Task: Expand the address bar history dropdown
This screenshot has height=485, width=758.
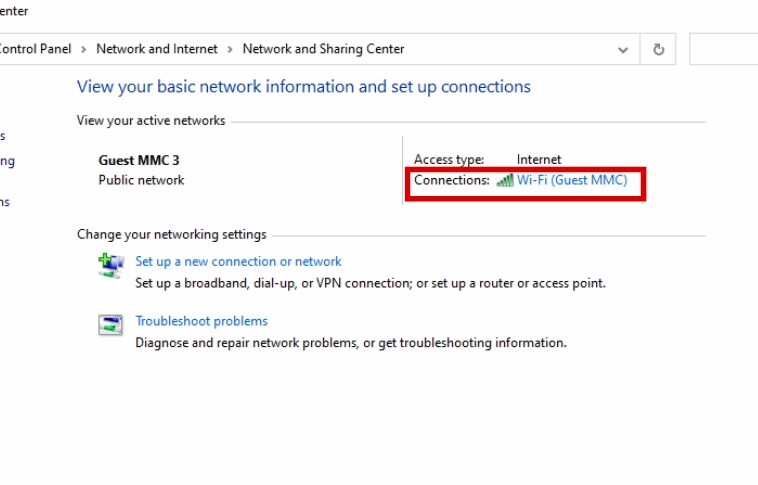Action: 623,49
